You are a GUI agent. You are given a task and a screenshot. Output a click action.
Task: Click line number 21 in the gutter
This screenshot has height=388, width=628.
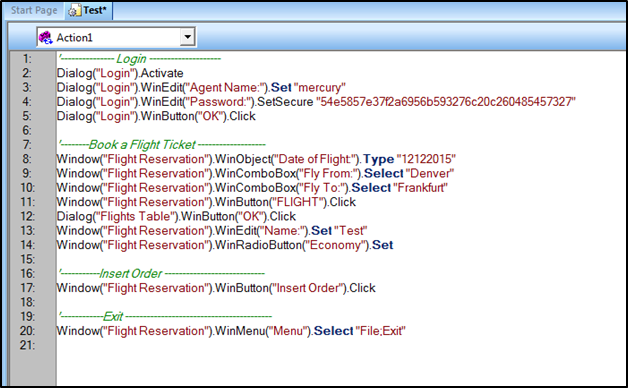click(27, 345)
